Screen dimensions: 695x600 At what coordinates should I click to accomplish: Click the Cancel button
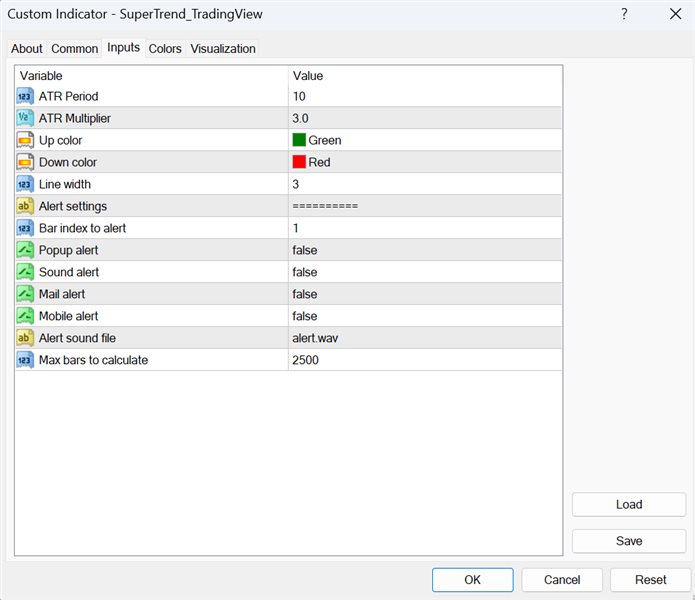pyautogui.click(x=562, y=580)
